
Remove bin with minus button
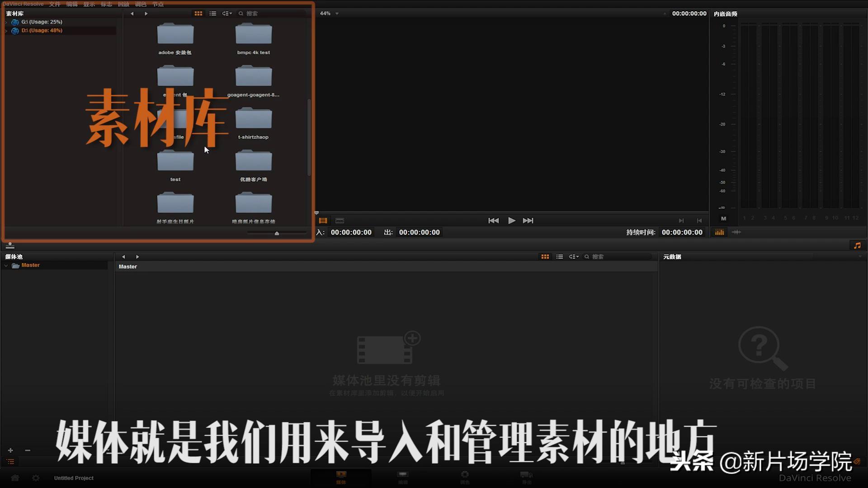28,450
